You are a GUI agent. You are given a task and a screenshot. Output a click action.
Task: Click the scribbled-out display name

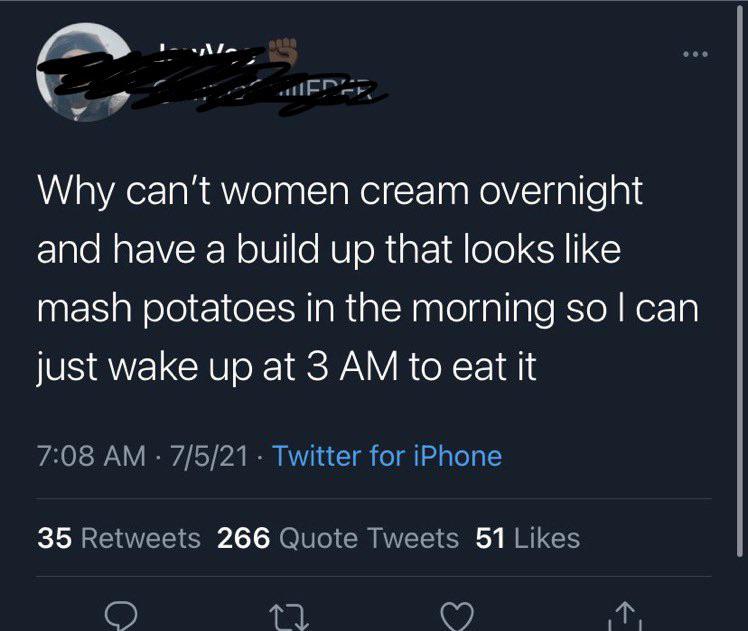(190, 53)
